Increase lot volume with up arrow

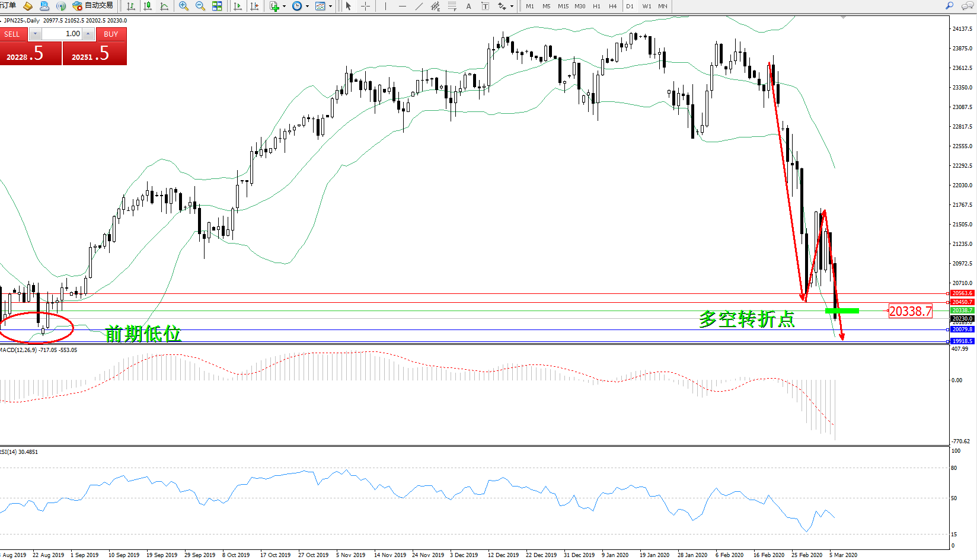[88, 34]
